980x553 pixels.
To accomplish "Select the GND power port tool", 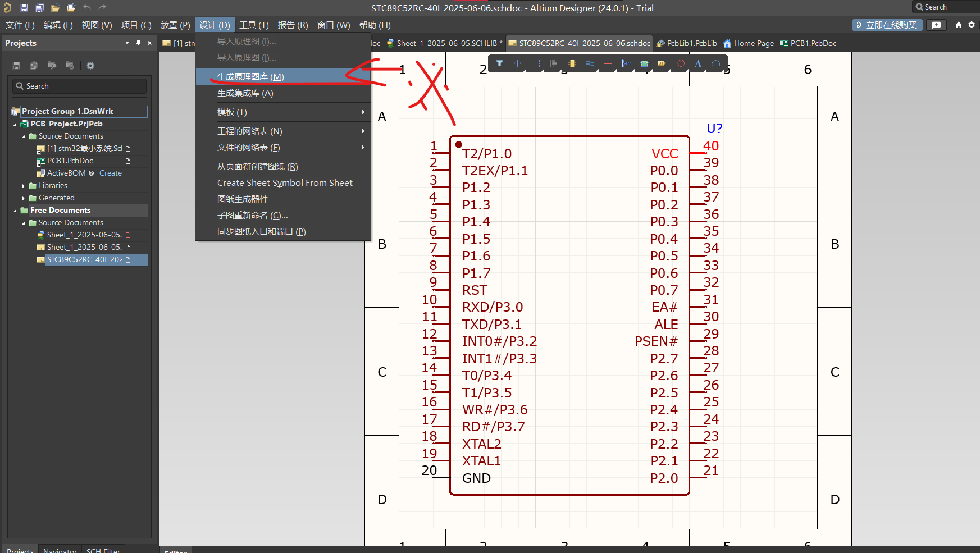I will pos(608,63).
